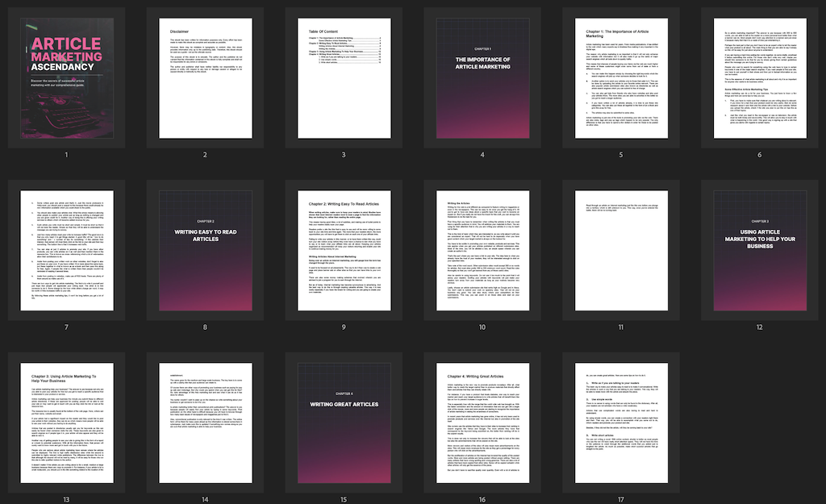The image size is (826, 504).
Task: Click the number 9 label beneath its thumbnail
Action: click(x=344, y=327)
